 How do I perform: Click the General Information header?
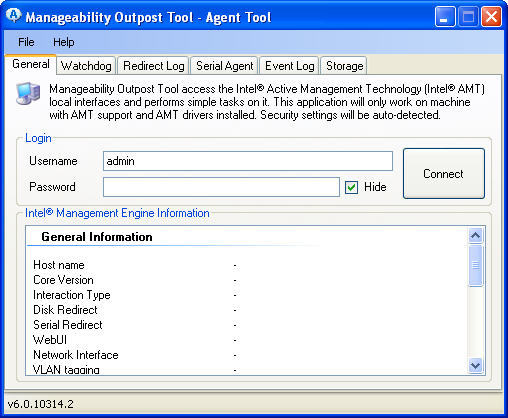97,237
